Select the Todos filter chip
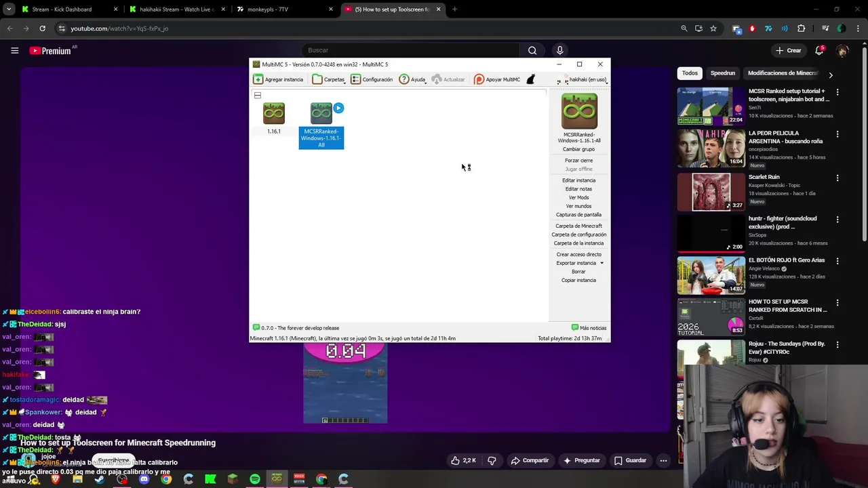Image resolution: width=868 pixels, height=488 pixels. click(x=690, y=73)
